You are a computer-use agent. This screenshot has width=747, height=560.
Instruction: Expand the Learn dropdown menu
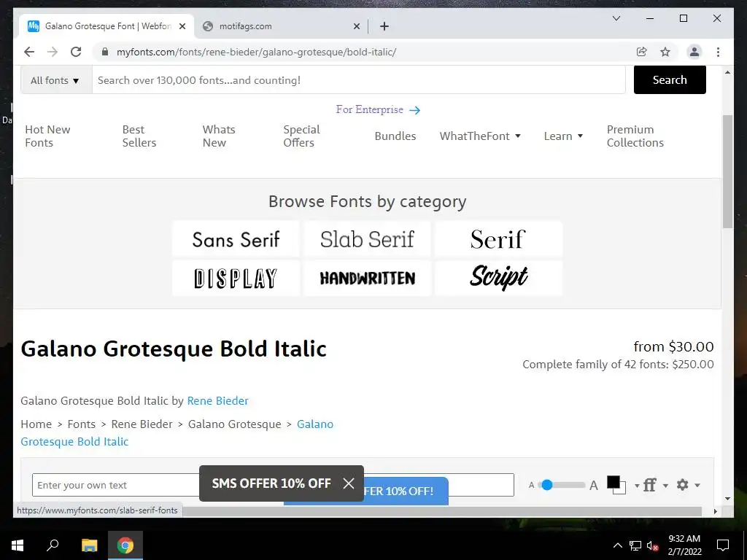(563, 136)
